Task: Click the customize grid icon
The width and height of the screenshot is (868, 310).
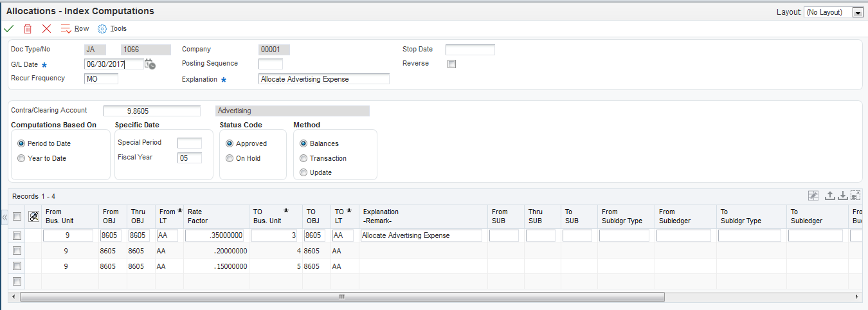Action: click(813, 196)
